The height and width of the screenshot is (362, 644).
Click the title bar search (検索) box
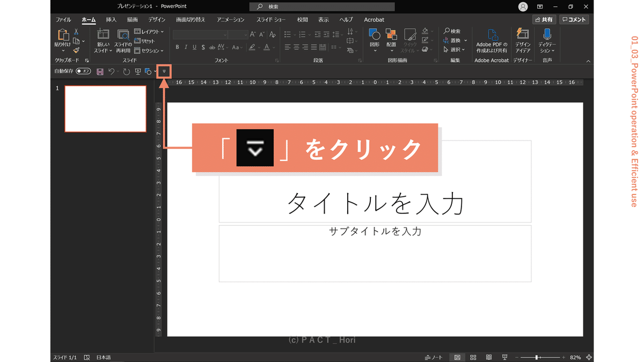[322, 7]
